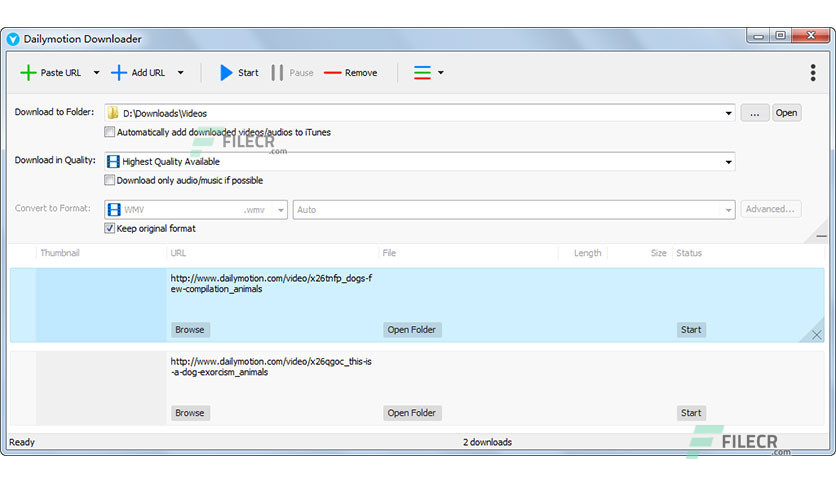Click Browse for dog-exorcism video
Viewport: 836px width, 484px height.
pos(190,413)
